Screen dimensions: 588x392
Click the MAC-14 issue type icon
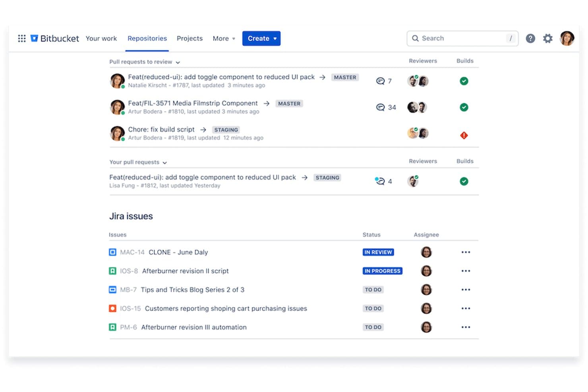click(112, 252)
